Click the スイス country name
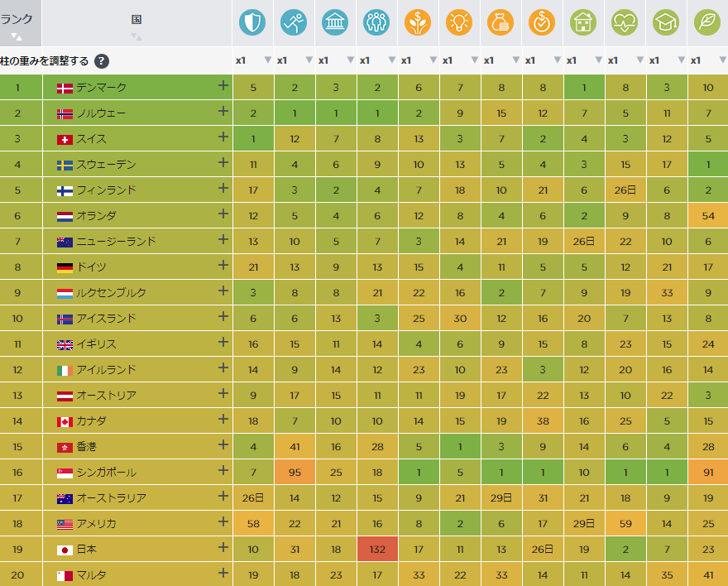The height and width of the screenshot is (586, 728). point(91,139)
